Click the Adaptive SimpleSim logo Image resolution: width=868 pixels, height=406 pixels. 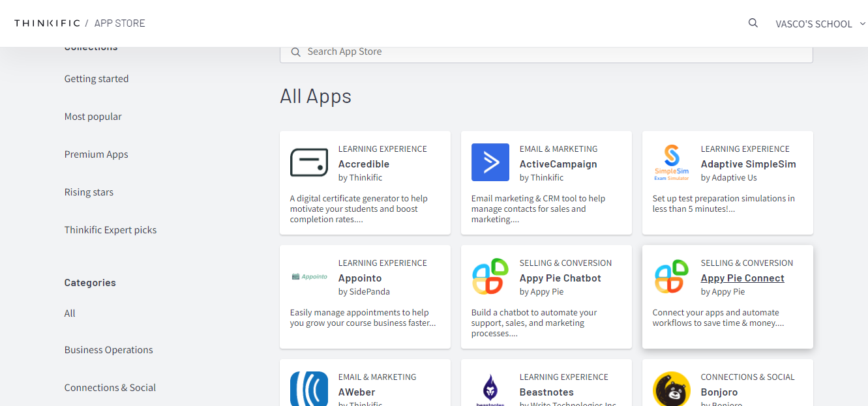[672, 162]
